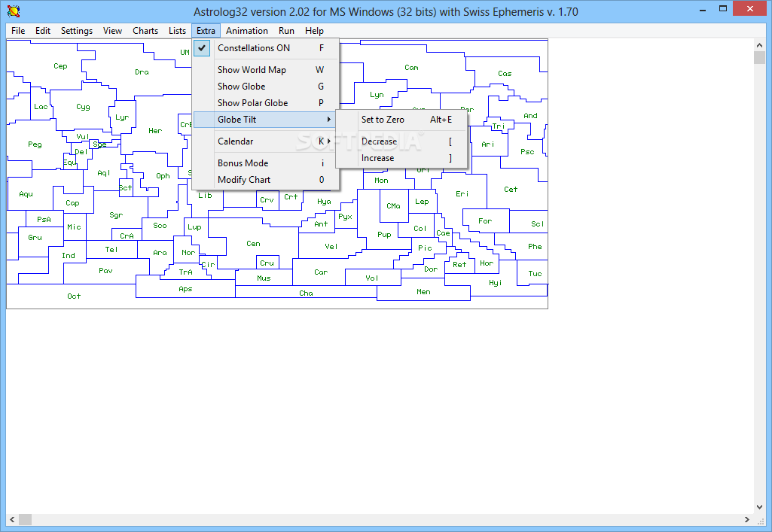Click the 'Peg' constellation label
This screenshot has width=772, height=532.
35,144
